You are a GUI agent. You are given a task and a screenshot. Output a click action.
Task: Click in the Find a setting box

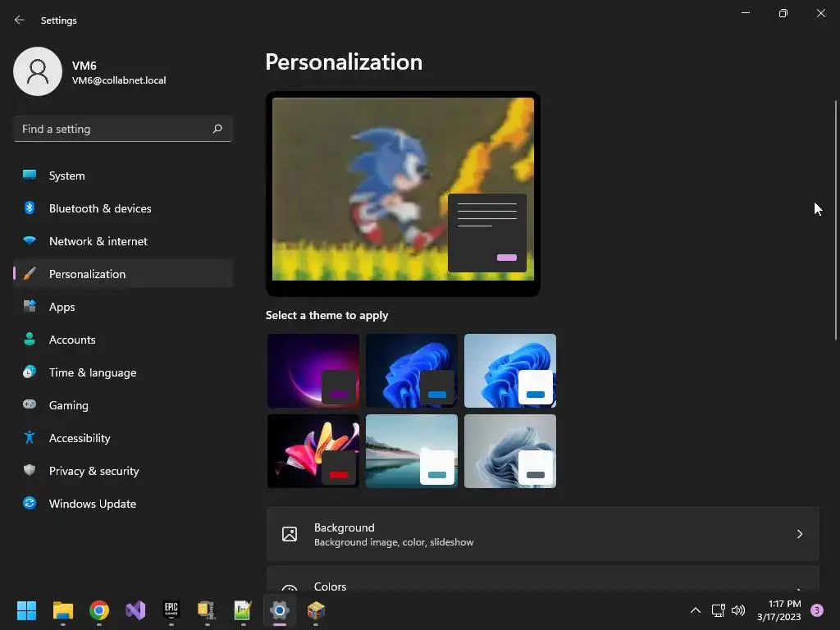tap(123, 129)
